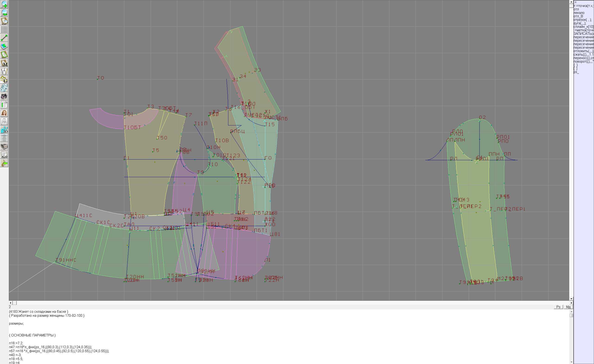594x364 pixels.
Task: Insert the 'лекало' command from list
Action: pyautogui.click(x=579, y=13)
